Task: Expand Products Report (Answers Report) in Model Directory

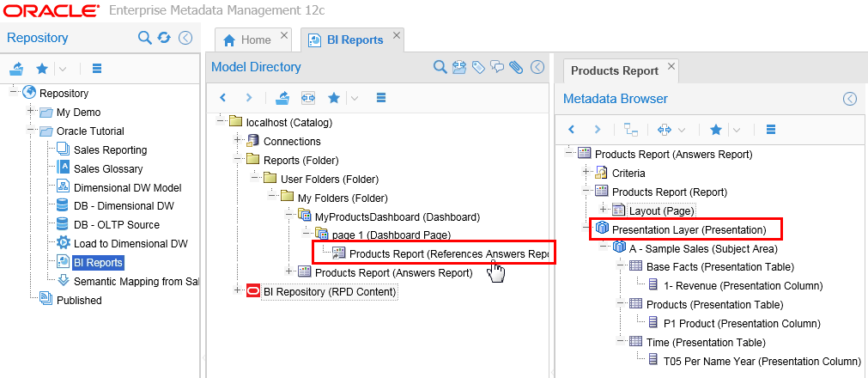Action: (x=289, y=271)
